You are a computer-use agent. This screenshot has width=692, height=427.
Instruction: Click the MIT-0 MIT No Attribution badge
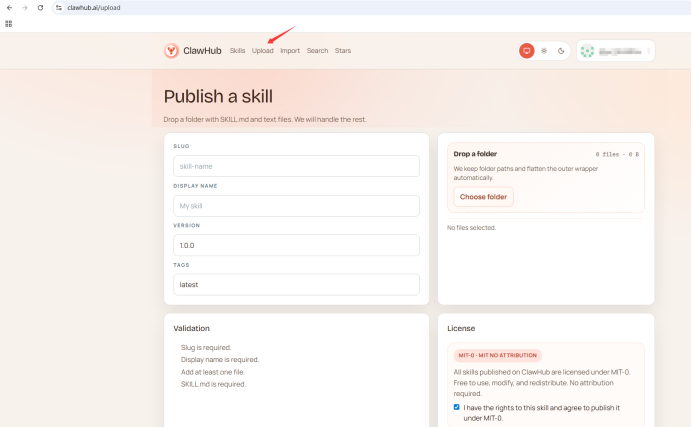click(x=497, y=355)
